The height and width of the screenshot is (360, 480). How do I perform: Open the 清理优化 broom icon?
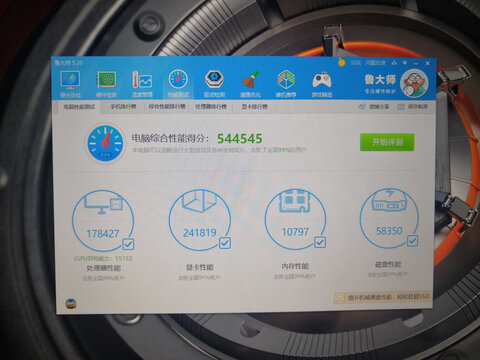(x=250, y=80)
